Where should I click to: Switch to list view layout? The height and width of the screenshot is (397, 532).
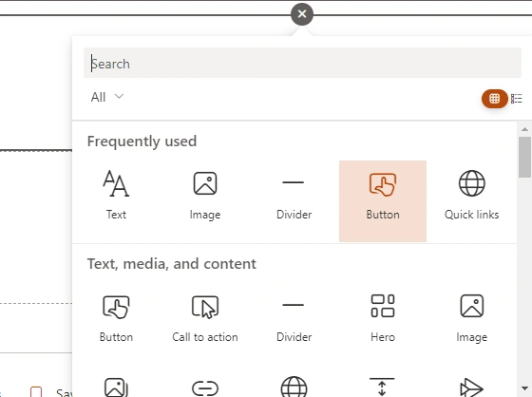pos(517,99)
